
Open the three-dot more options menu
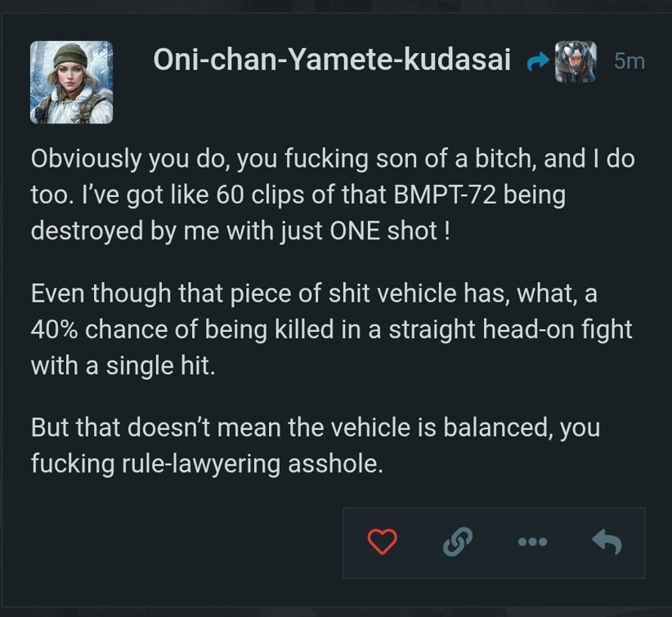(532, 541)
